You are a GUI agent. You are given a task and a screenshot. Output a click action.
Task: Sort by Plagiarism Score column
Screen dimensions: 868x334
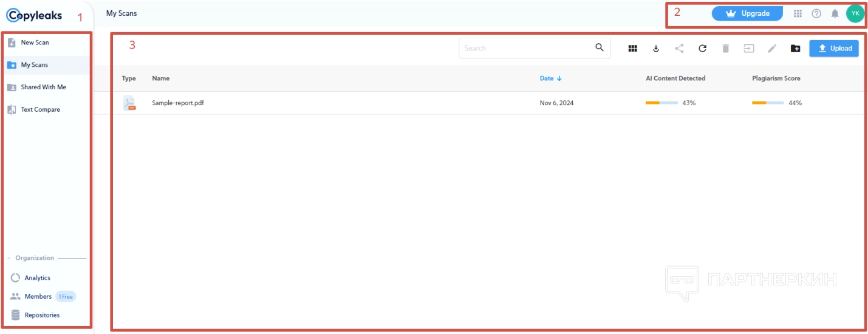point(776,78)
